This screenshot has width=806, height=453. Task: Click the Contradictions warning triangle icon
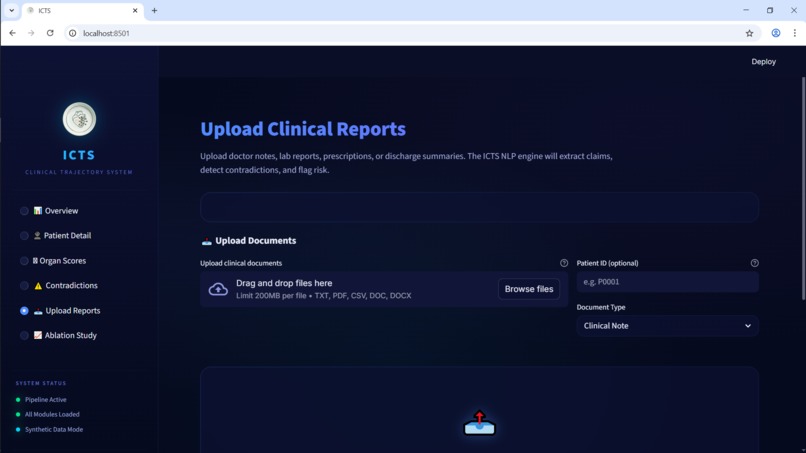tap(38, 285)
